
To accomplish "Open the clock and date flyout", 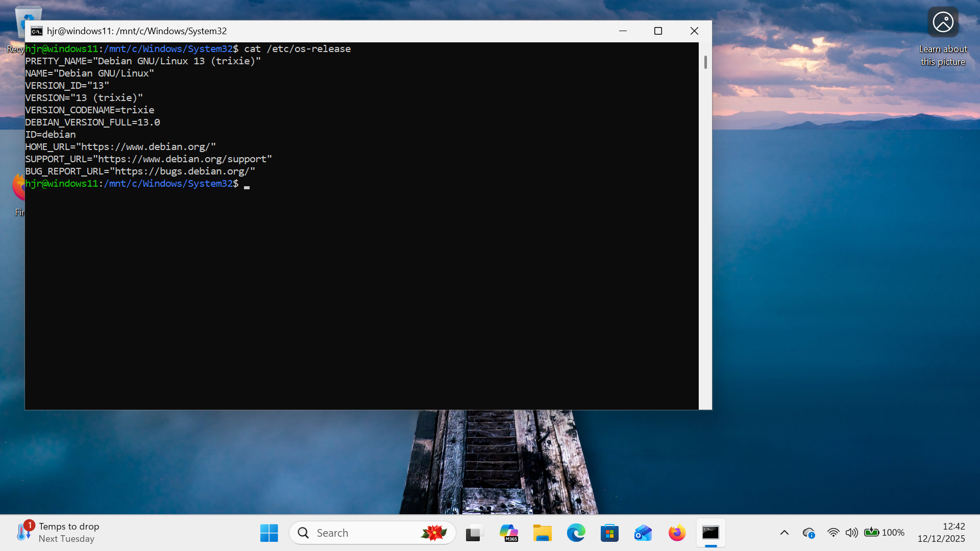I will (x=941, y=533).
